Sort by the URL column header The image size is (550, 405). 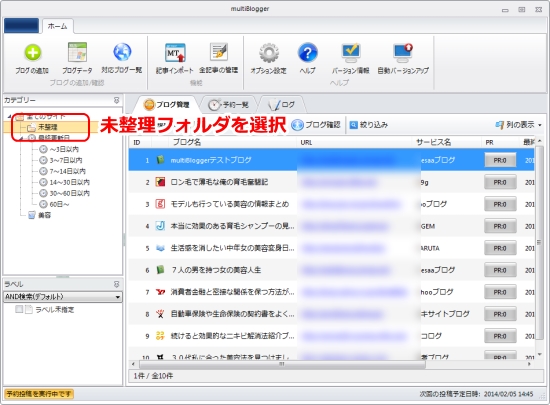coord(354,142)
